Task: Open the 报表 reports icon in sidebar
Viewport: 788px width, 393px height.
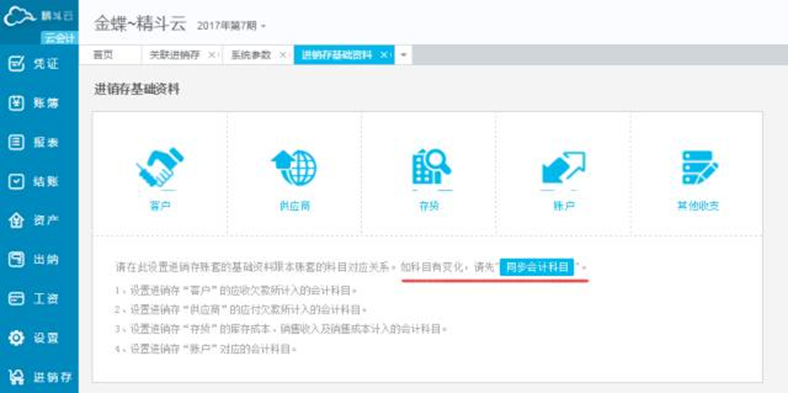Action: 17,142
